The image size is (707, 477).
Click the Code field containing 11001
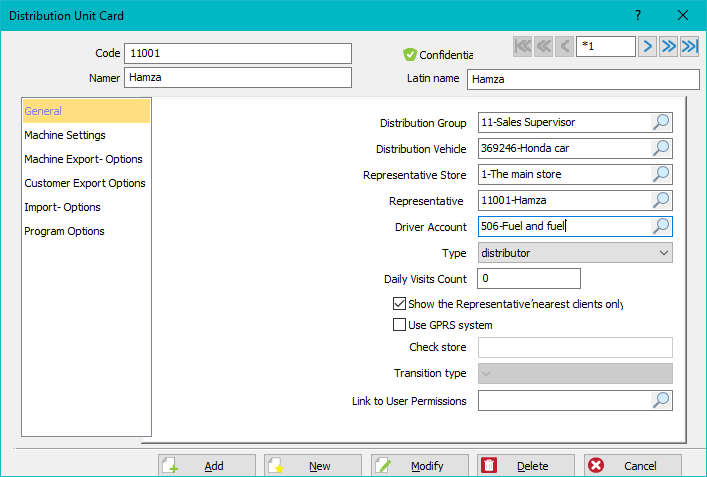pyautogui.click(x=238, y=53)
